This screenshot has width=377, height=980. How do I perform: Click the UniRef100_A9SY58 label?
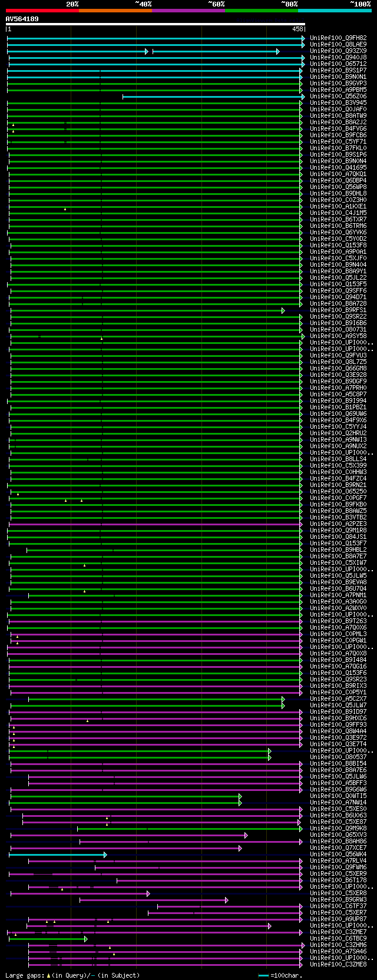click(338, 336)
